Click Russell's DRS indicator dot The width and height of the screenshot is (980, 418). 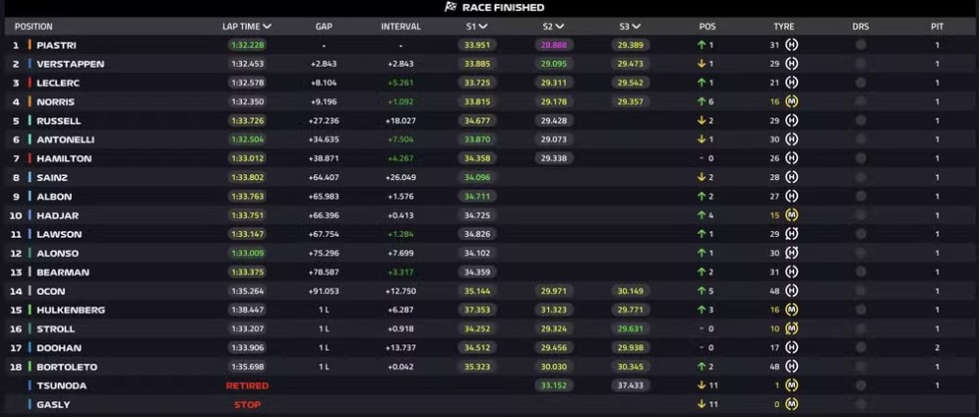[861, 120]
